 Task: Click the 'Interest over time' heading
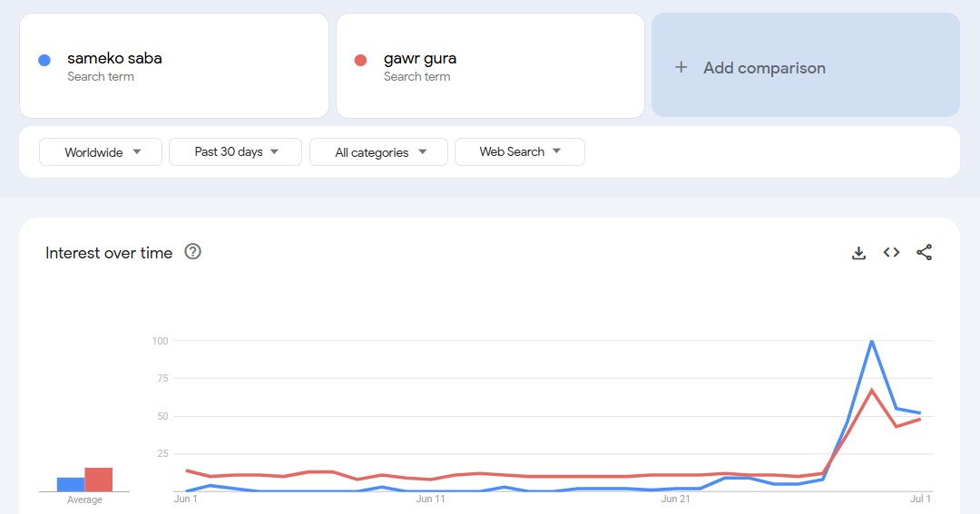tap(109, 253)
